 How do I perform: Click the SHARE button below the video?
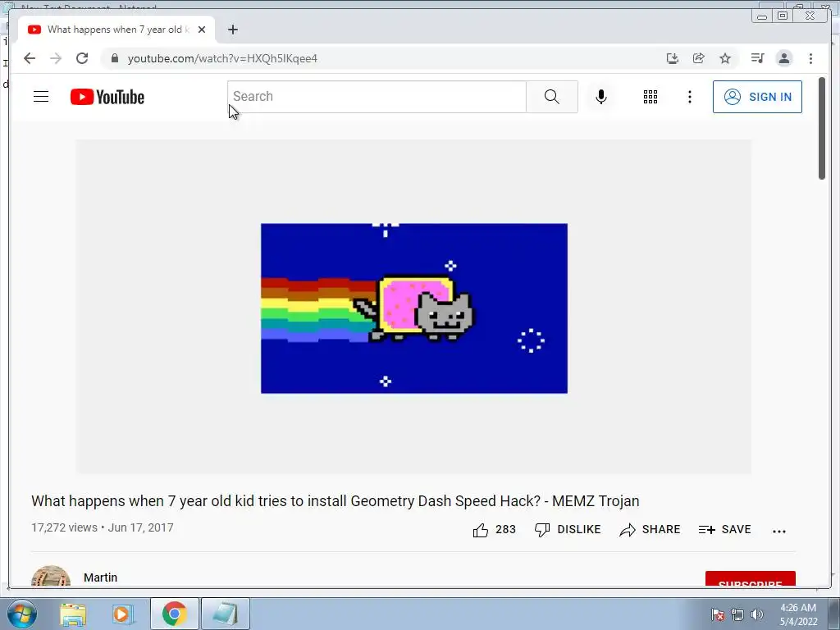pos(650,529)
